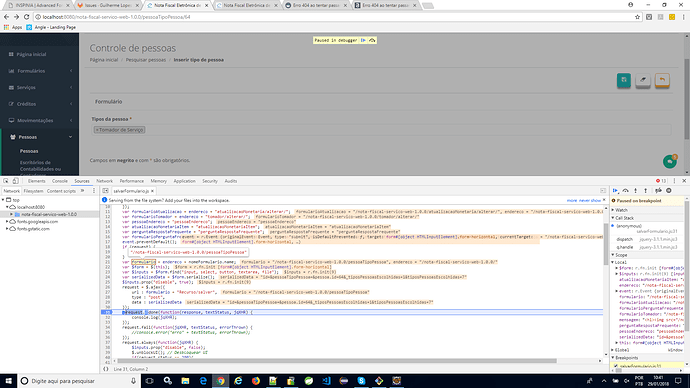Screen dimensions: 690x388
Task: Switch to the Performance tab
Action: pos(132,181)
